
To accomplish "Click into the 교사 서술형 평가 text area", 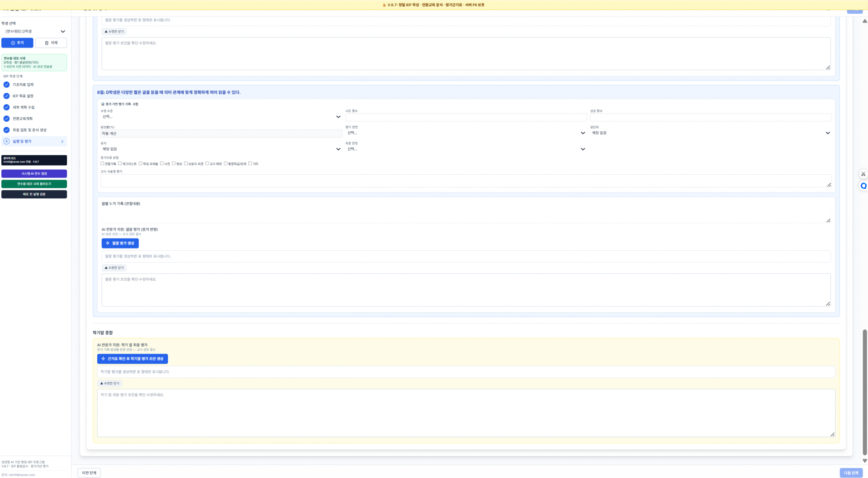I will pos(466,181).
